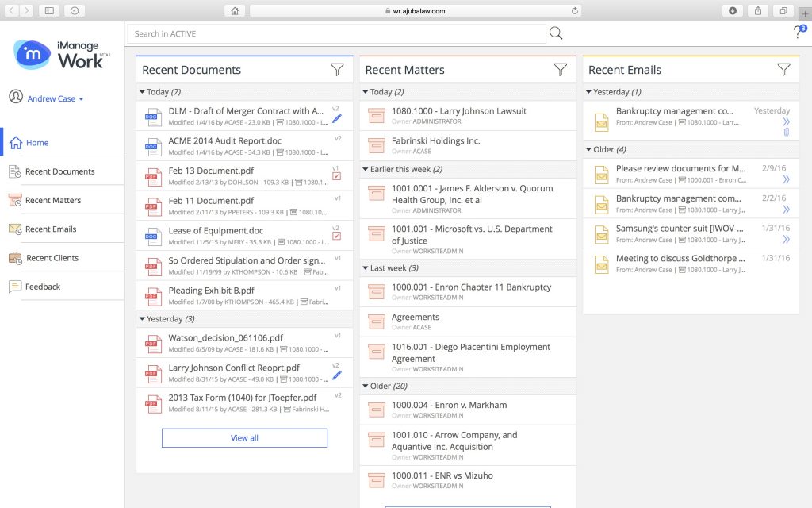Click email icon for Meeting to discuss Goldthorpe
The width and height of the screenshot is (812, 508).
(x=601, y=265)
